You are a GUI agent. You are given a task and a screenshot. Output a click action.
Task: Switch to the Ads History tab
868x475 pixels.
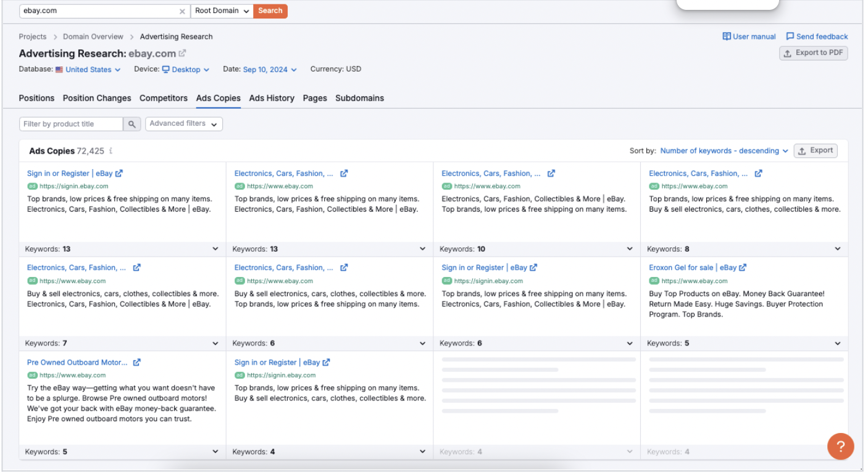(272, 98)
